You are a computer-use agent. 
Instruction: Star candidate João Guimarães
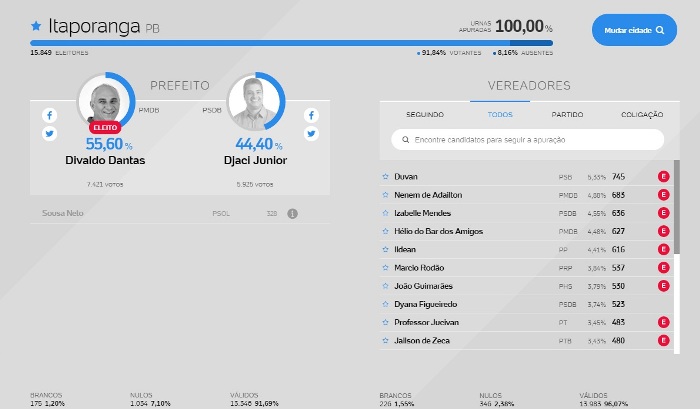point(386,286)
